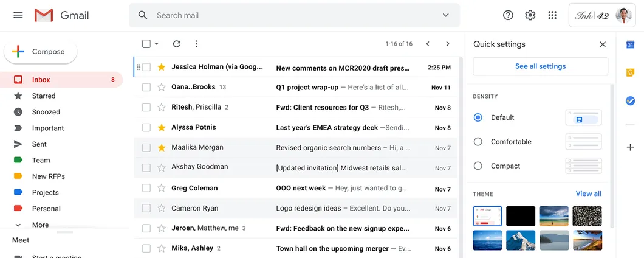
Task: Open Google Tasks side panel icon
Action: tap(631, 100)
